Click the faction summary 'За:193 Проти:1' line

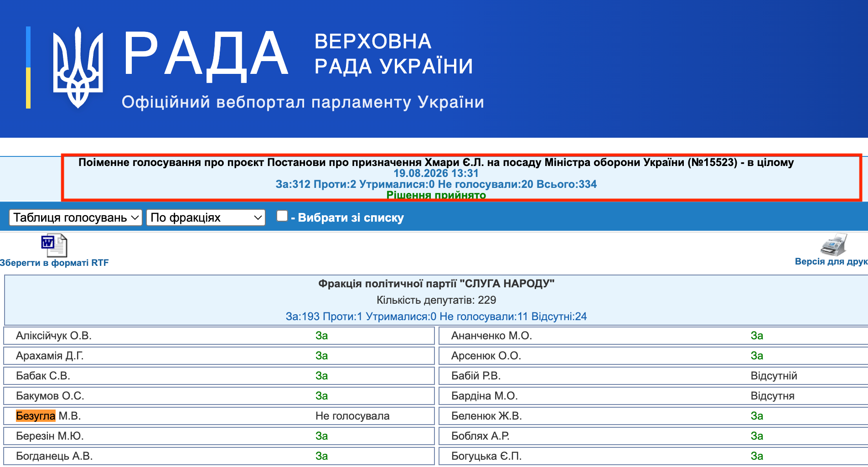pyautogui.click(x=436, y=317)
